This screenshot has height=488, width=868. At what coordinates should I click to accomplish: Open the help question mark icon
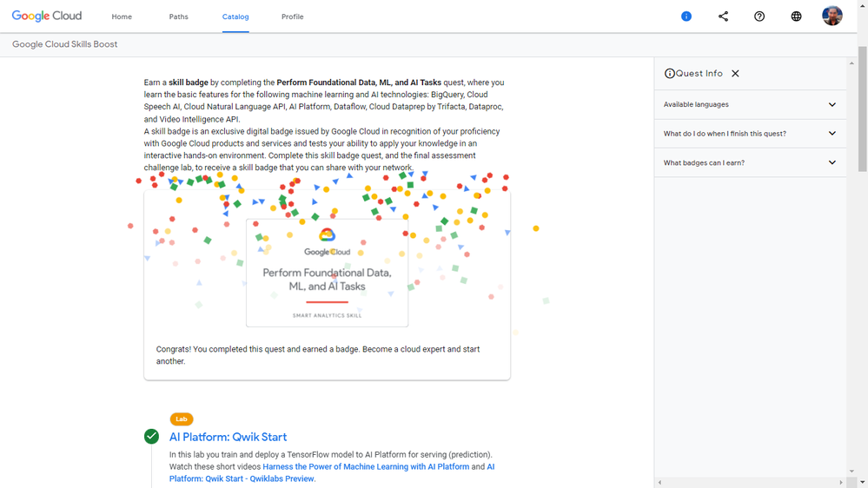(759, 16)
